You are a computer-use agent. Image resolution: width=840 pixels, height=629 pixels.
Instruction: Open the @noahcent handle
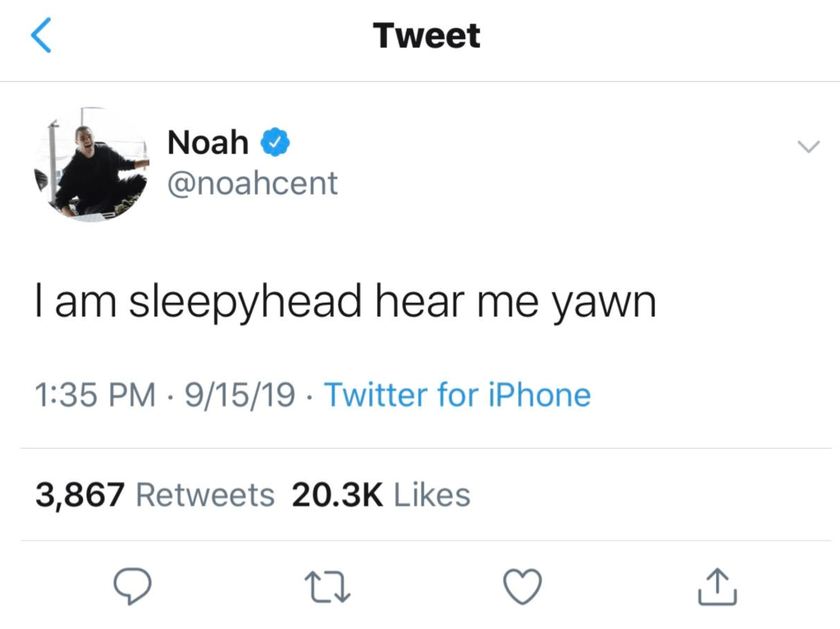[x=252, y=183]
